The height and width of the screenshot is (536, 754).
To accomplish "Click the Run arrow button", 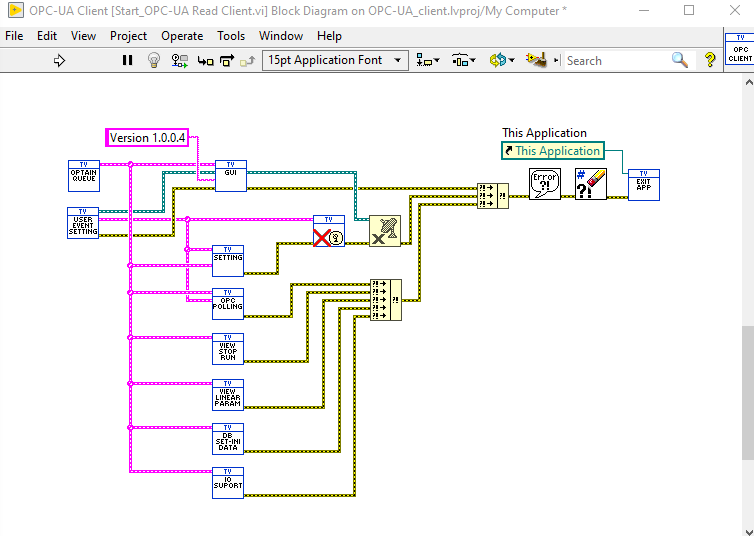I will pos(59,61).
